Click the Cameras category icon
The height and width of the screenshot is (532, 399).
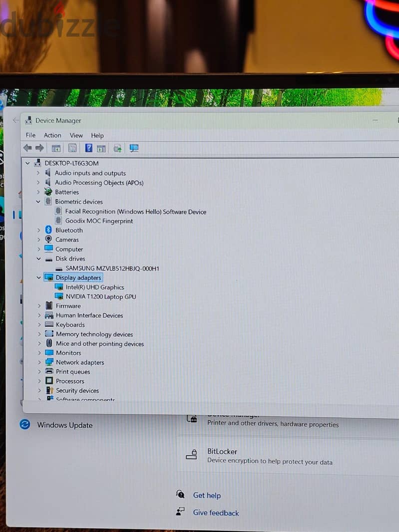point(48,239)
